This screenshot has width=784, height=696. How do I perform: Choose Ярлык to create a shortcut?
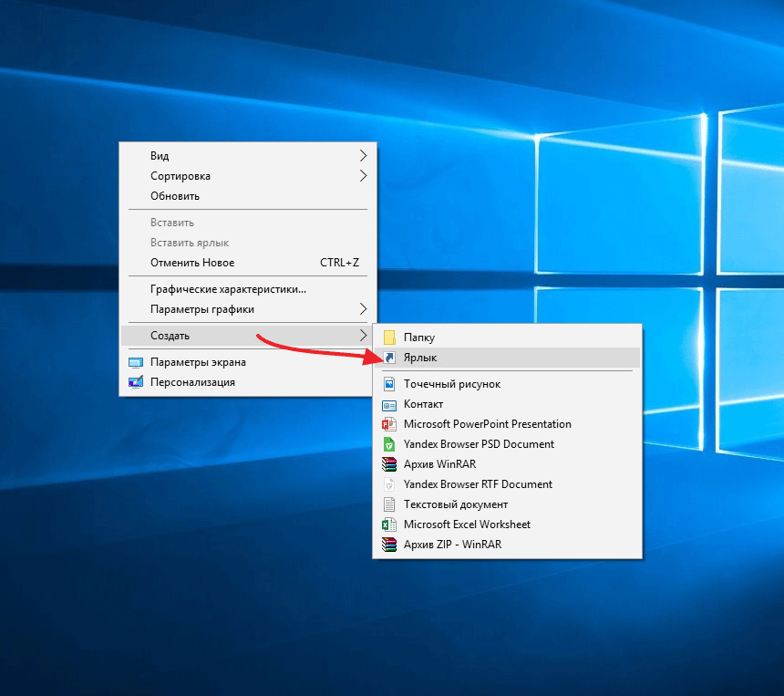[507, 358]
